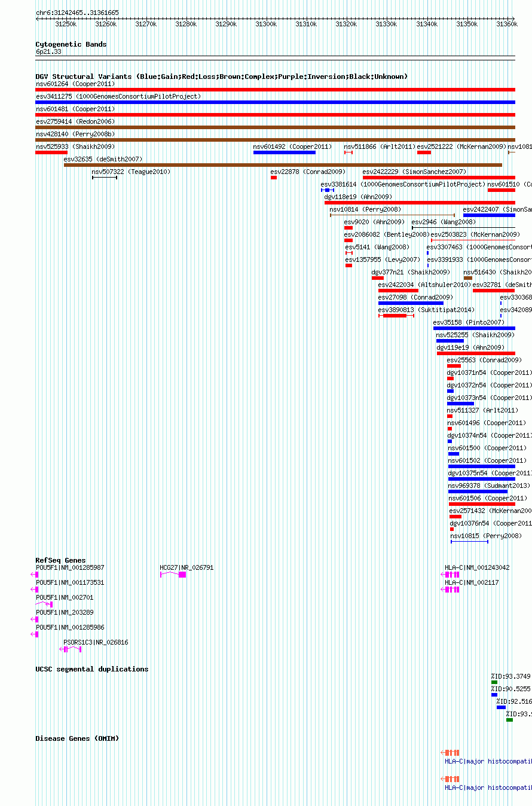Click nsv10815 (Perry2008) blue interval
This screenshot has height=806, width=532.
coord(469,542)
